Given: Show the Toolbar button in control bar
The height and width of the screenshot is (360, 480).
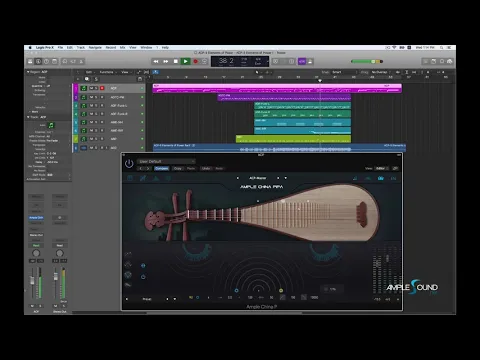Looking at the screenshot, I should 55,61.
